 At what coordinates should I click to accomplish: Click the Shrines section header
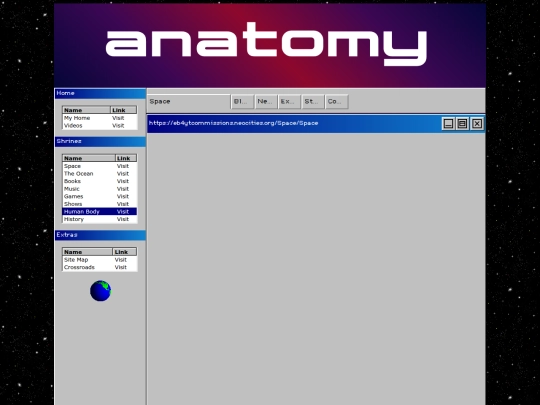[x=100, y=142]
